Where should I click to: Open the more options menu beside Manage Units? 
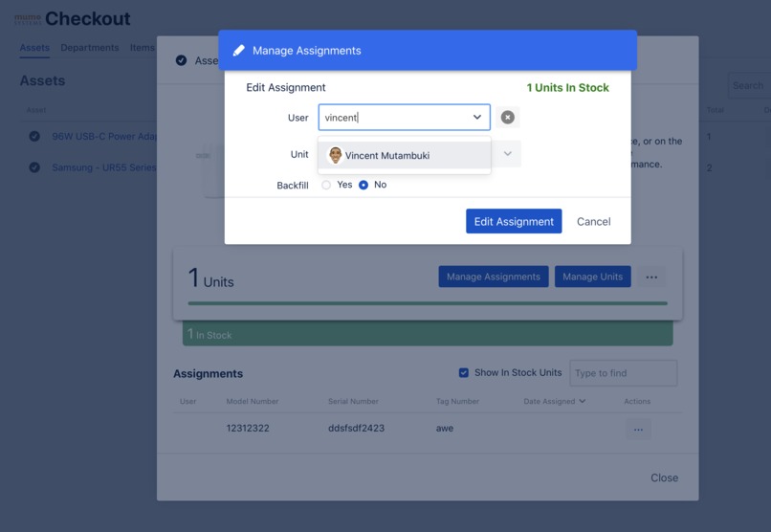[651, 277]
